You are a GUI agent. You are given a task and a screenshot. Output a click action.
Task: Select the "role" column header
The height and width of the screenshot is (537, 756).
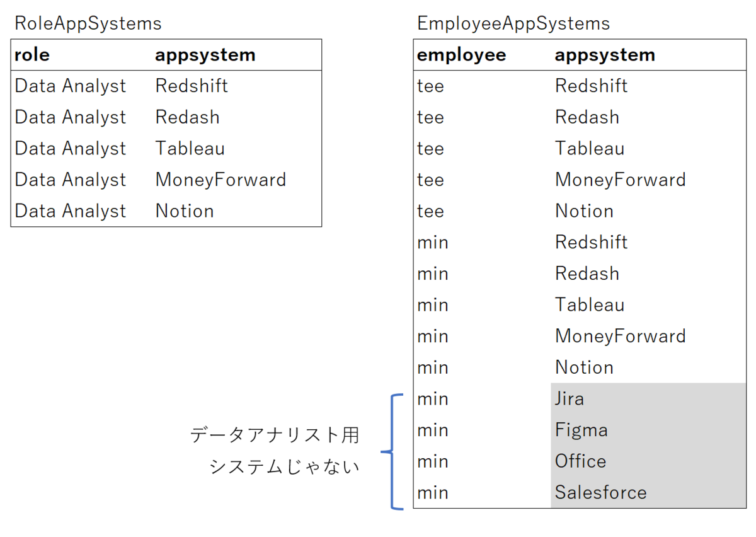[x=32, y=55]
